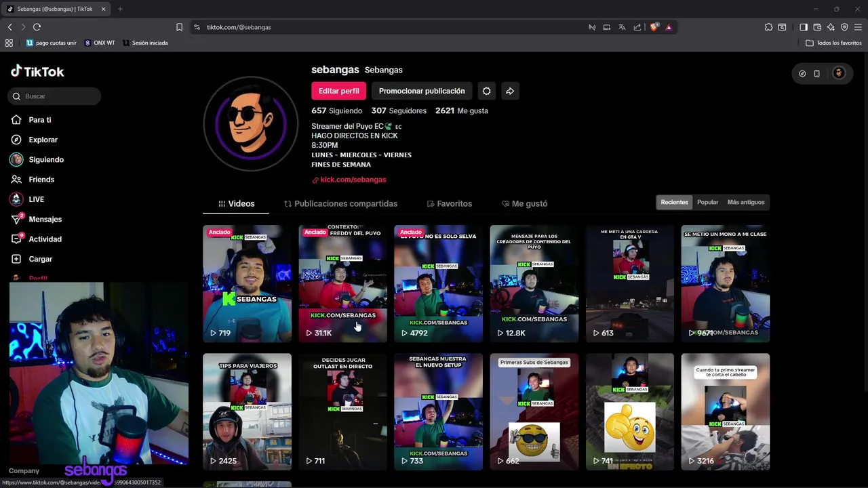Screen dimensions: 868x488
Task: Open GTA V carrera video
Action: pos(630,283)
